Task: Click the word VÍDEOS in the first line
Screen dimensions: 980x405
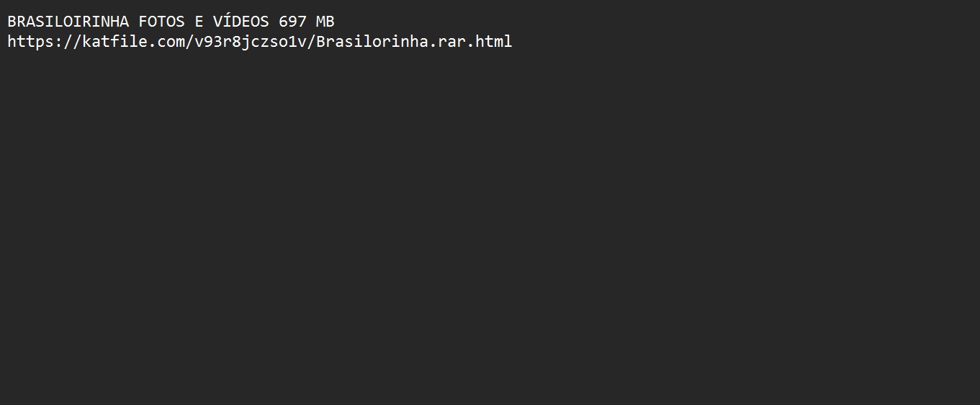Action: pyautogui.click(x=241, y=22)
